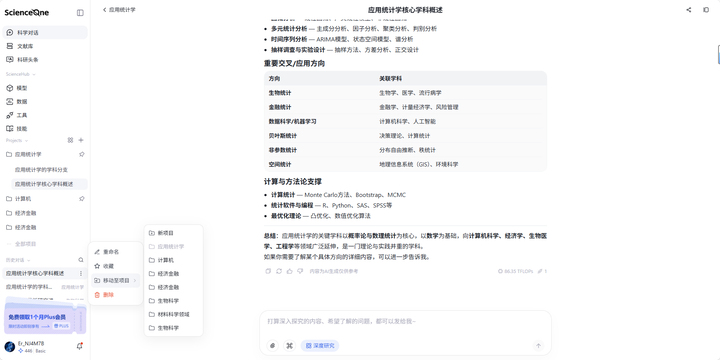Open 科研头条 research headlines
720x360 pixels.
(45, 60)
